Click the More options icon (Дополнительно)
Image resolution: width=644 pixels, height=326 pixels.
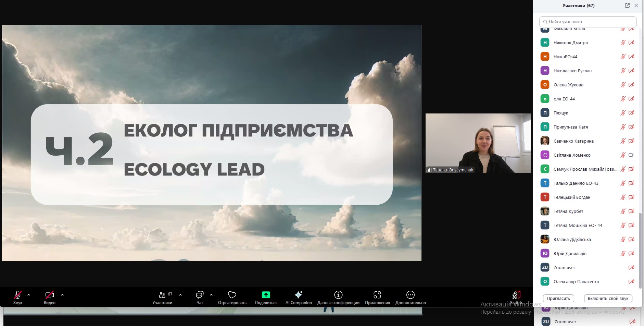pyautogui.click(x=410, y=295)
